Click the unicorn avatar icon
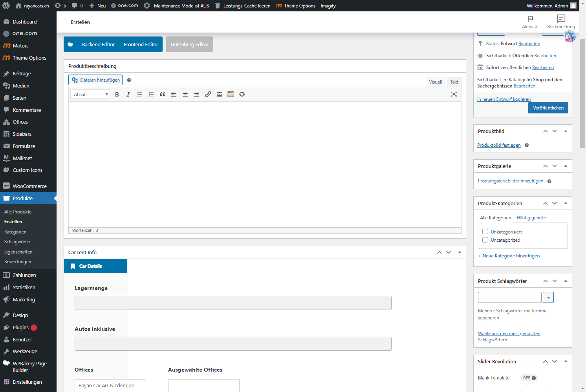The width and height of the screenshot is (586, 392). tap(570, 36)
